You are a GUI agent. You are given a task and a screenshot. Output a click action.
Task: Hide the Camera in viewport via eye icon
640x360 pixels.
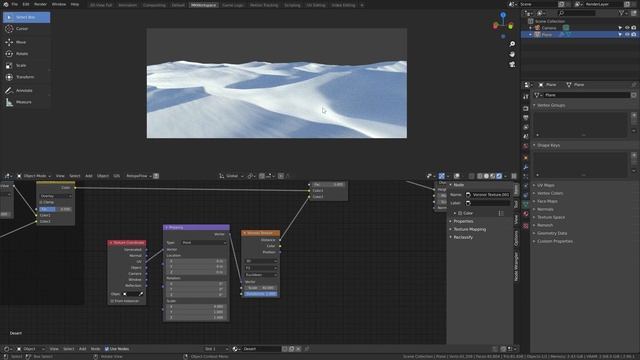[x=627, y=28]
